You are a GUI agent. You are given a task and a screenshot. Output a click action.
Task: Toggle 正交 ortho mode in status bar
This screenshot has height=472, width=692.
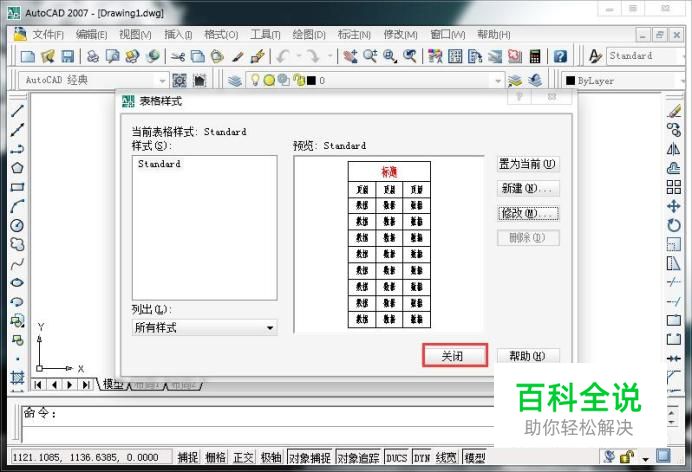coord(243,457)
